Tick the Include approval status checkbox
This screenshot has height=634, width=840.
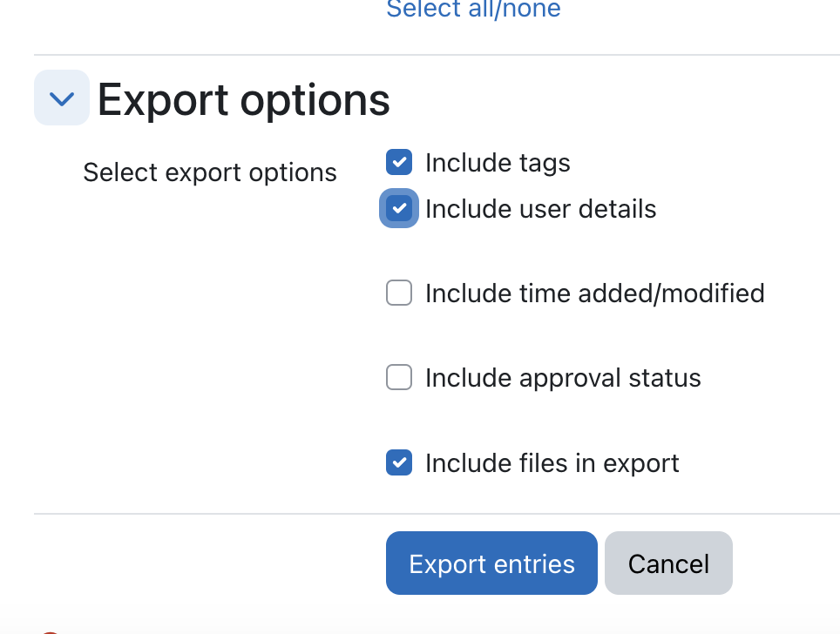pos(399,377)
